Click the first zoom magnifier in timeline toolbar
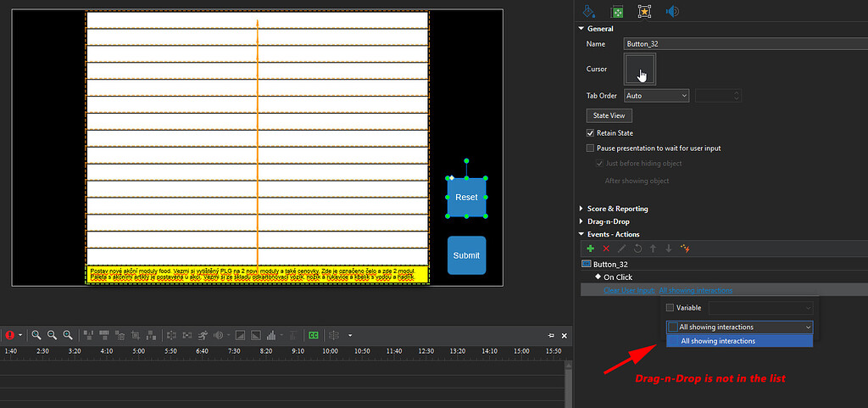This screenshot has height=408, width=868. click(36, 335)
